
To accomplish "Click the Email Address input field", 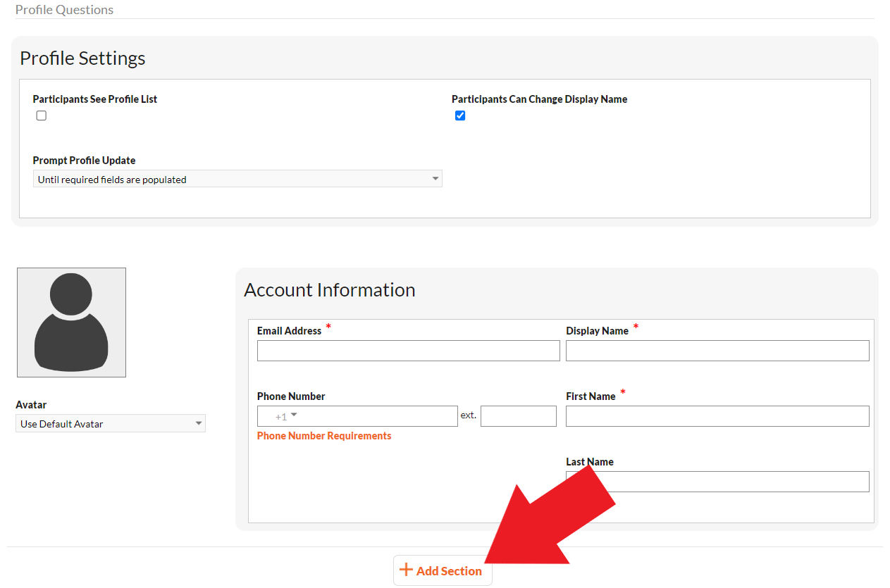I will point(409,351).
